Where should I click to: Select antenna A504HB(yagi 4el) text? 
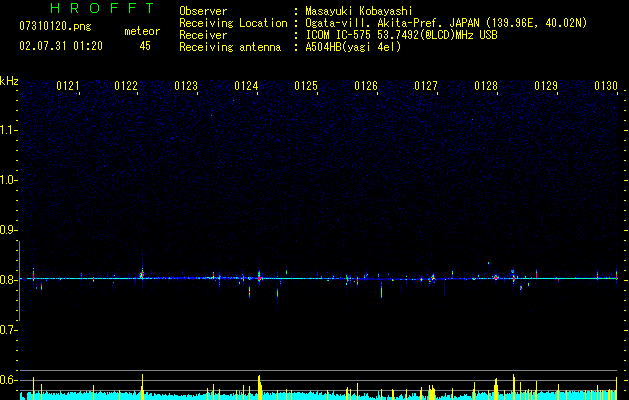pyautogui.click(x=353, y=47)
